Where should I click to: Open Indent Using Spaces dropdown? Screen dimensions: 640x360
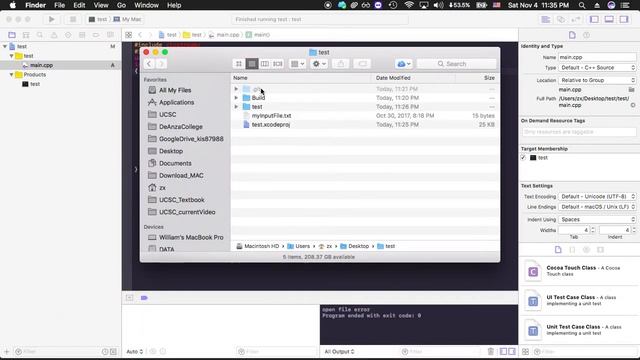(x=597, y=219)
